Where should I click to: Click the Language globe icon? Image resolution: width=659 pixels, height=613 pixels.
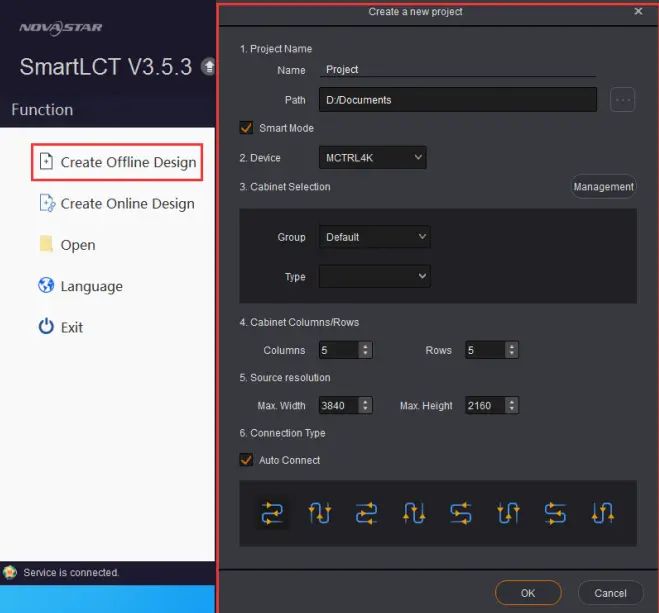[46, 285]
